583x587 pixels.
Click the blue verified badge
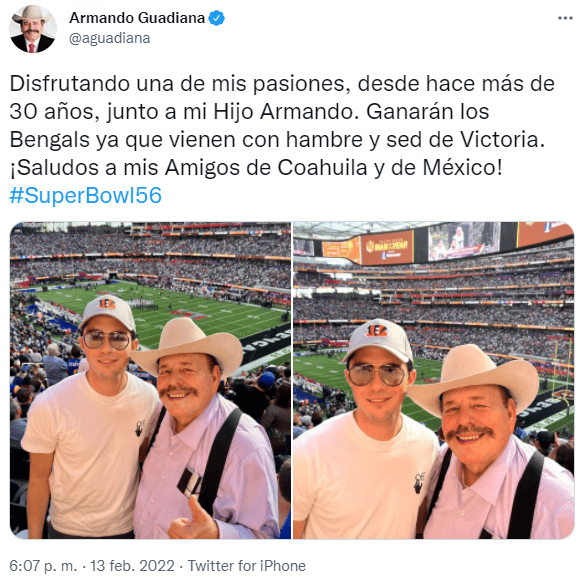[216, 18]
